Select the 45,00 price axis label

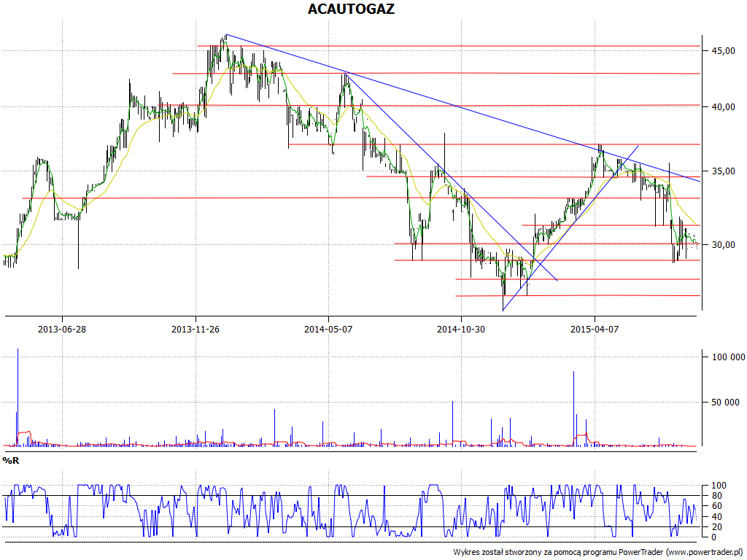coord(724,51)
